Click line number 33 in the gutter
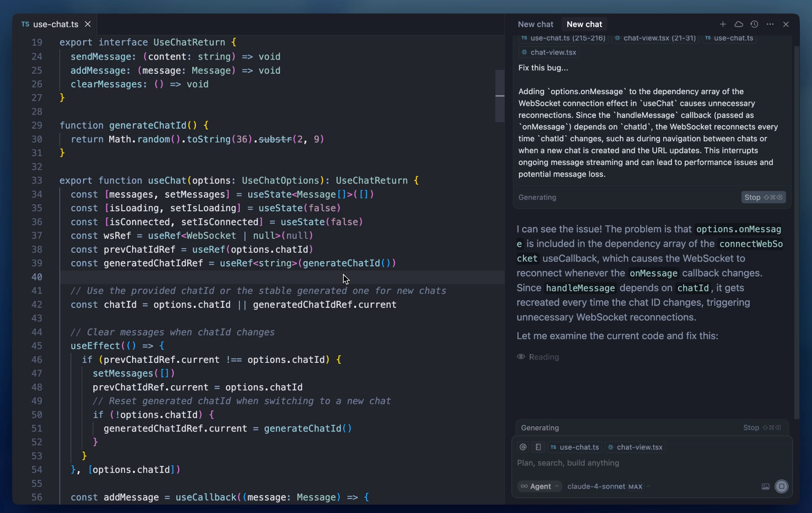The width and height of the screenshot is (812, 513). click(37, 180)
